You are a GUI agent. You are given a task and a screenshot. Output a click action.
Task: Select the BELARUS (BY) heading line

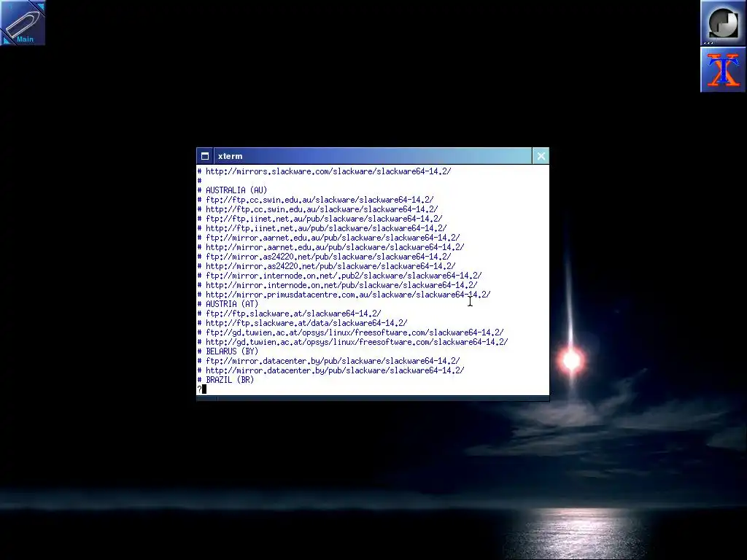point(228,351)
